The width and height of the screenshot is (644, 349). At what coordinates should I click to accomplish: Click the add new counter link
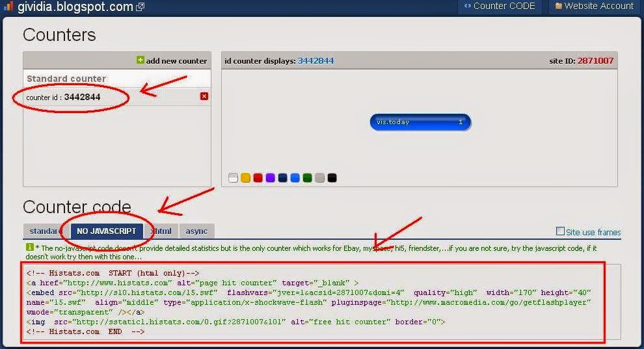[x=176, y=60]
